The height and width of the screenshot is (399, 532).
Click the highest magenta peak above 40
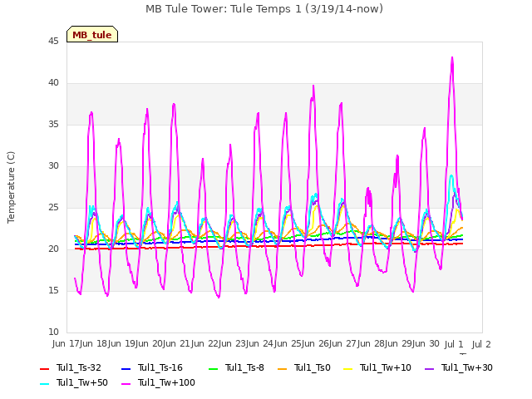(452, 58)
